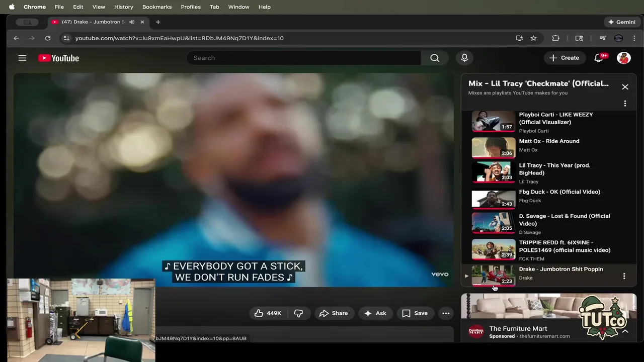Start voice search with microphone icon
This screenshot has height=362, width=644.
[464, 58]
